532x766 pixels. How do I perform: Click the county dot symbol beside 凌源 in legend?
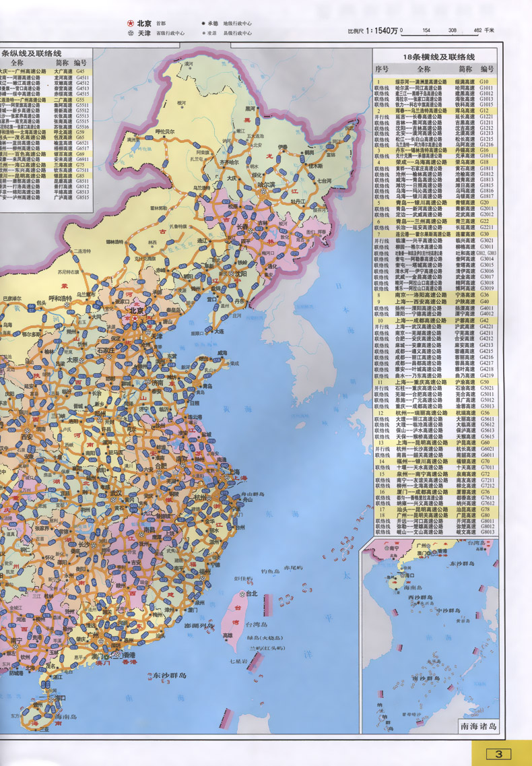click(x=204, y=33)
